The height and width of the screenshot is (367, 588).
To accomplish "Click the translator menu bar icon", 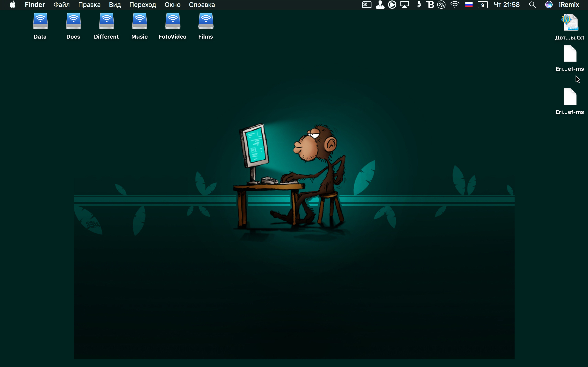I will click(x=441, y=5).
